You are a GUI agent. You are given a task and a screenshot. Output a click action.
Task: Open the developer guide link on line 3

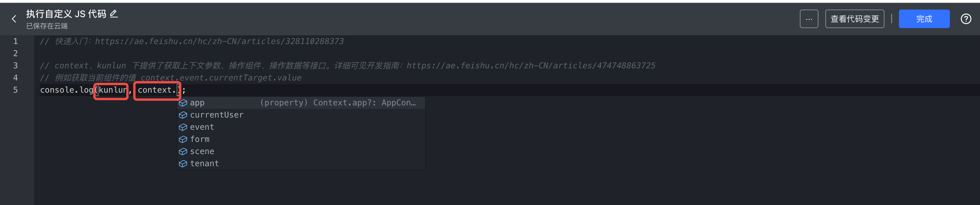pos(531,65)
